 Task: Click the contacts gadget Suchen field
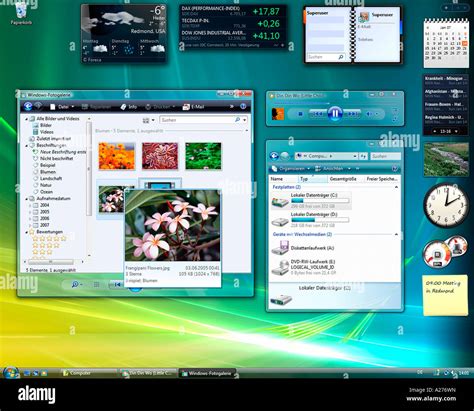click(x=326, y=57)
